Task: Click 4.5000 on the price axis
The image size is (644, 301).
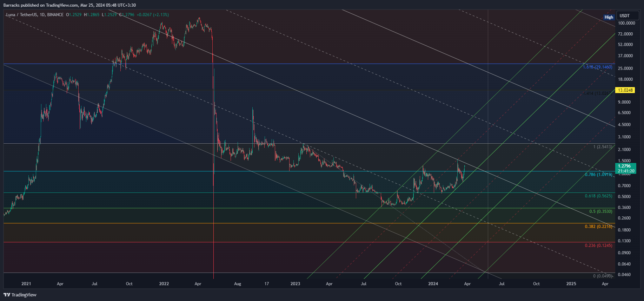Action: pyautogui.click(x=624, y=125)
